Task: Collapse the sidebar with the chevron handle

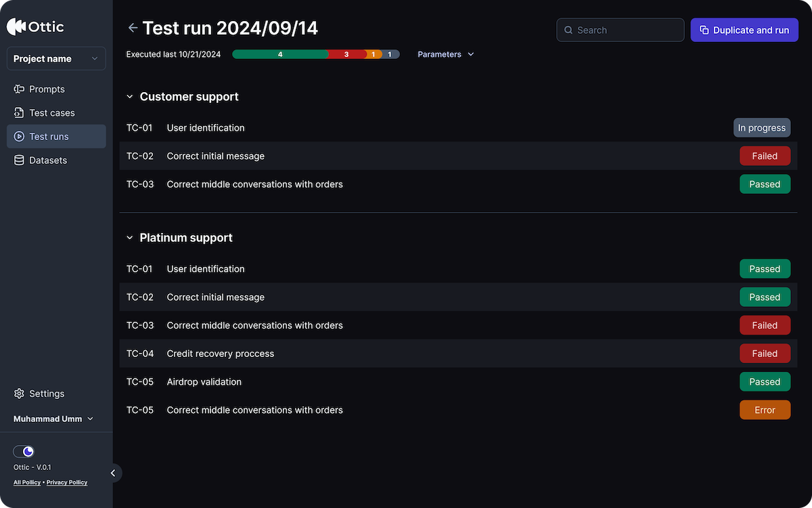Action: pyautogui.click(x=113, y=473)
